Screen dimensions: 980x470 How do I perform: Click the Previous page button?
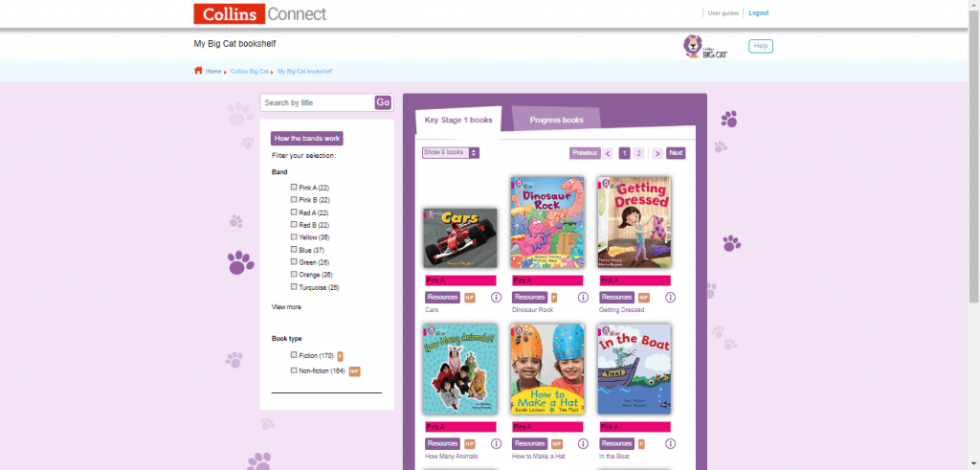[585, 153]
